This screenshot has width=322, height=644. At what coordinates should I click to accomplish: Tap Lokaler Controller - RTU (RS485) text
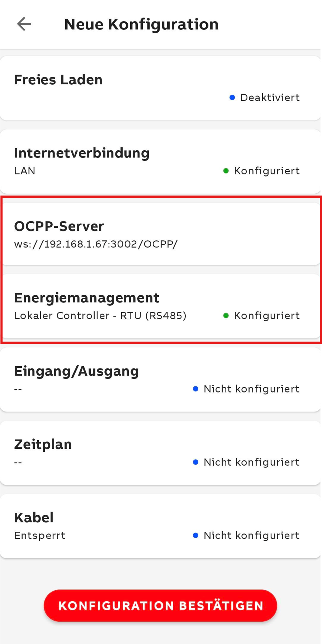[x=100, y=316]
